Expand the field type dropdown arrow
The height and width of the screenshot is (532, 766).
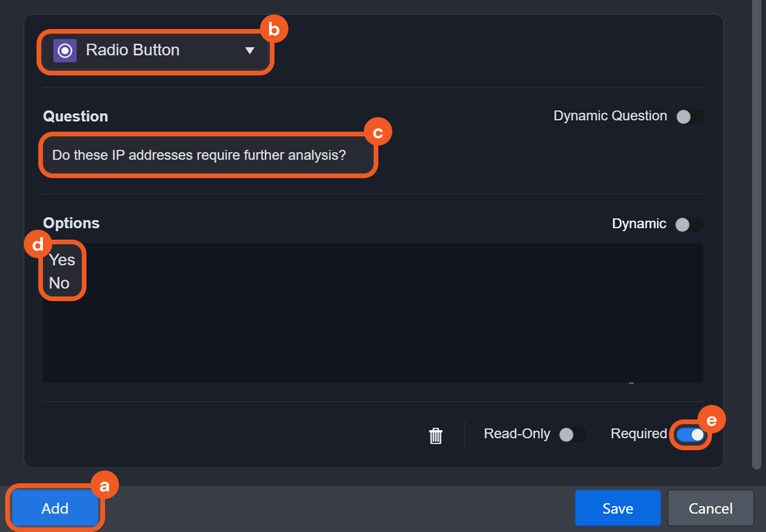pyautogui.click(x=250, y=50)
